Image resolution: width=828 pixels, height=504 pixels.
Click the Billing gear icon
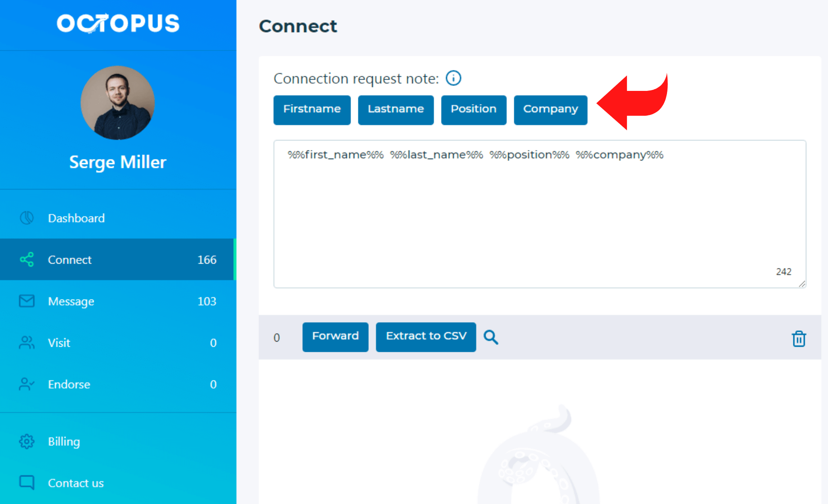click(x=27, y=441)
